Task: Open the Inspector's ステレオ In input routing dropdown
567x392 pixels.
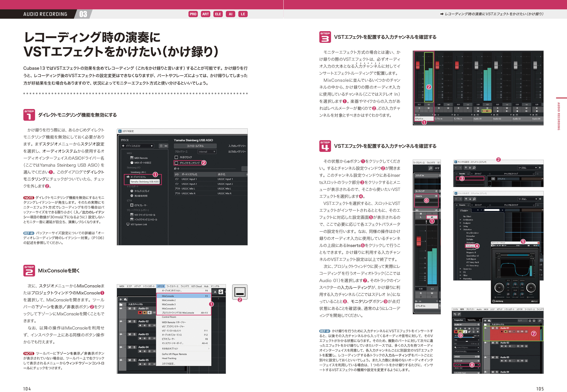Action: [x=467, y=365]
